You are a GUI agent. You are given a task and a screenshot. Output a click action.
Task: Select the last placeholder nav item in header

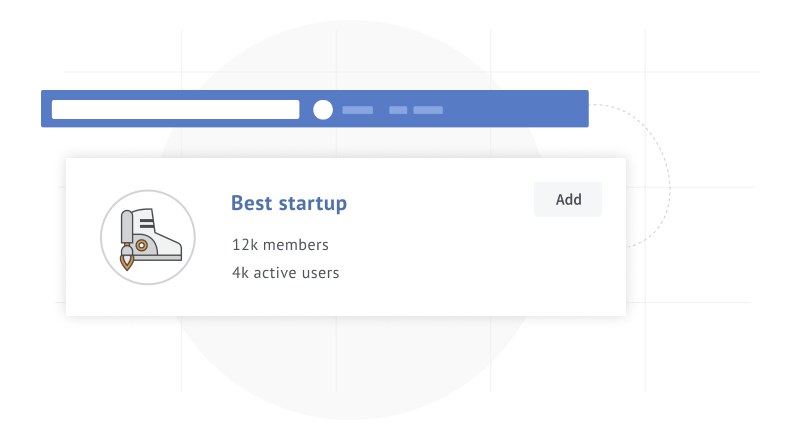(x=428, y=110)
